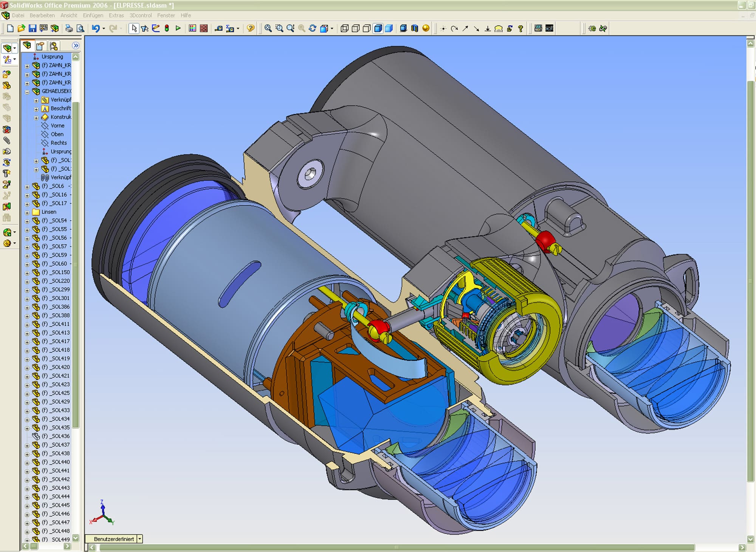Click the Print Preview icon
The height and width of the screenshot is (552, 756).
80,28
